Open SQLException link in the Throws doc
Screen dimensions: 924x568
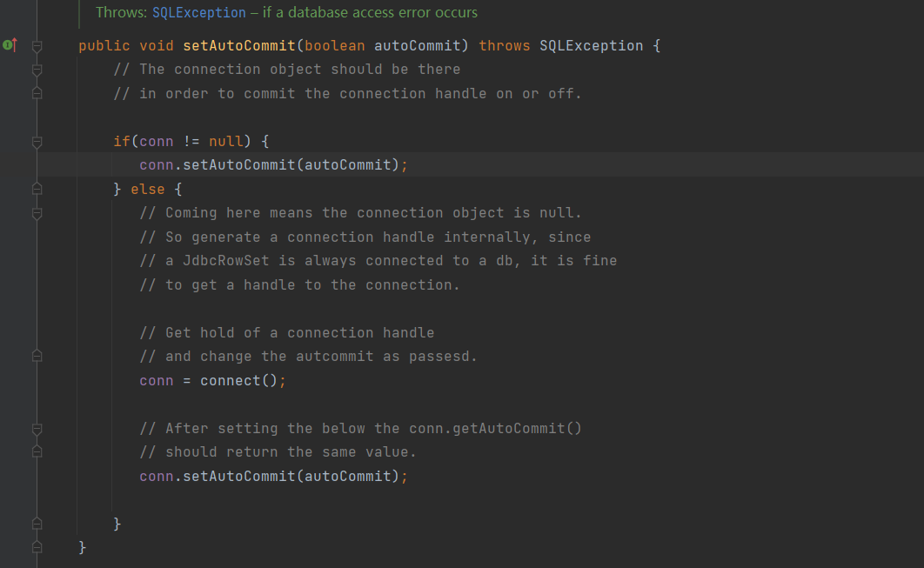click(198, 13)
